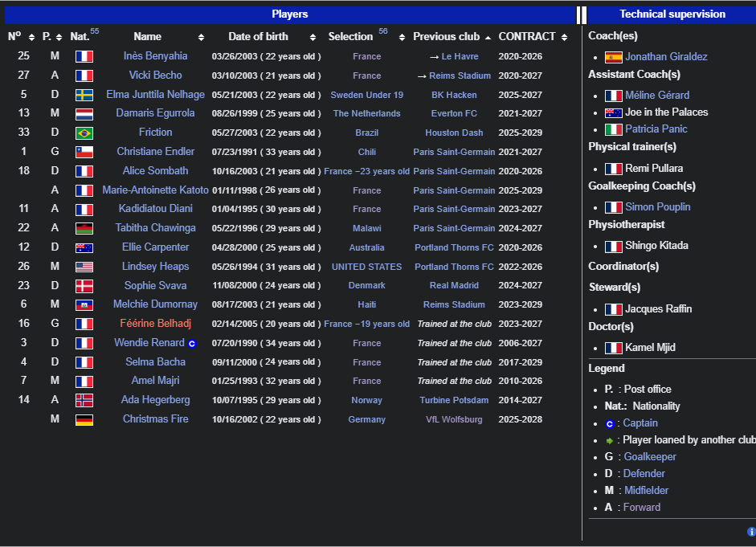Click the French flag beside Inès Benyahia
Image resolution: width=756 pixels, height=547 pixels.
tap(84, 56)
